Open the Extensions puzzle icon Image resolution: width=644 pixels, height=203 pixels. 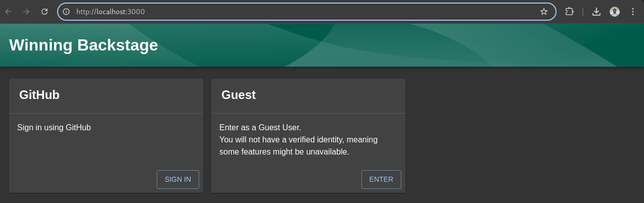point(569,12)
